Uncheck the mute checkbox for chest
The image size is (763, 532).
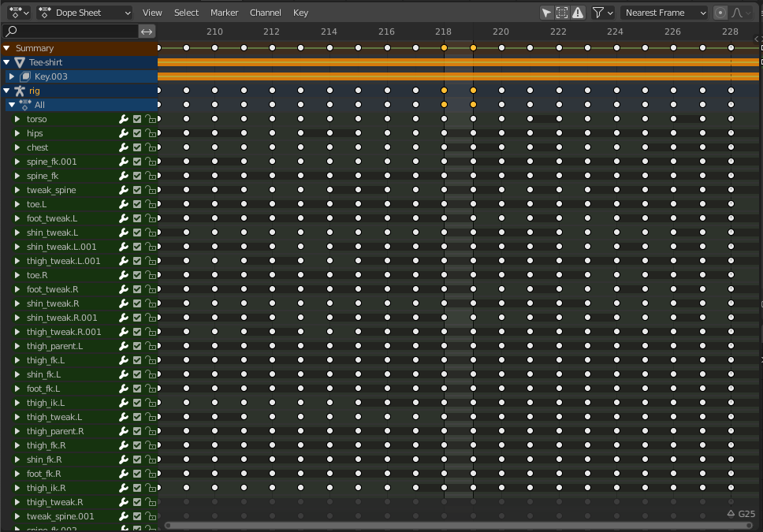tap(136, 147)
